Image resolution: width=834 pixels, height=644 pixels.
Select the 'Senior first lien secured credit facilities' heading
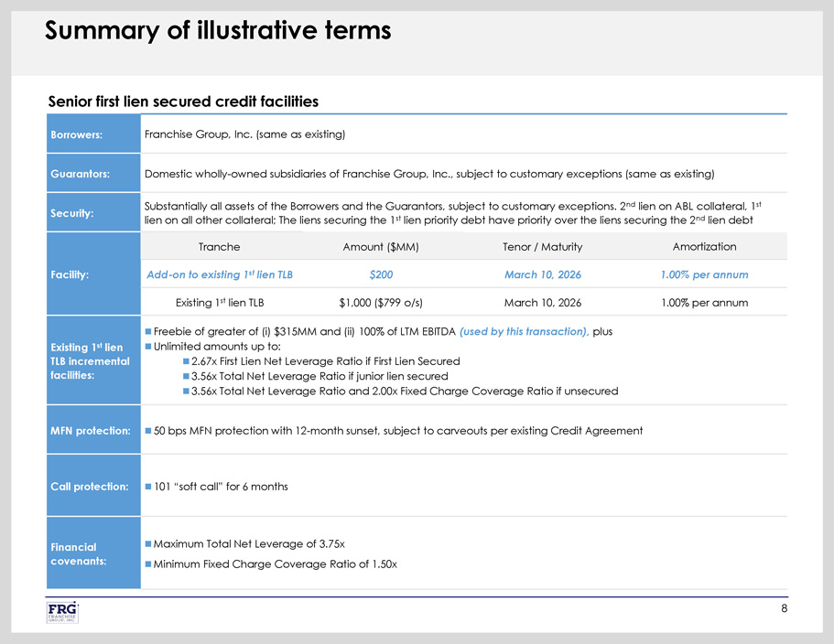click(x=183, y=101)
